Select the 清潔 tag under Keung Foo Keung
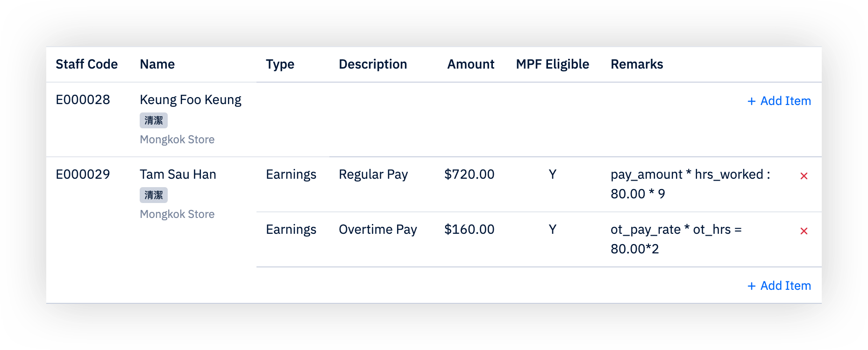 click(154, 120)
